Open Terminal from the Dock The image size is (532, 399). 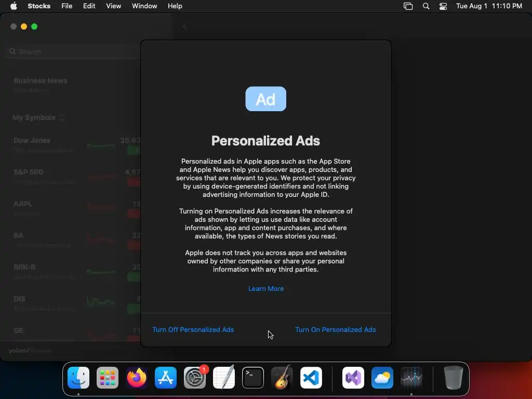point(253,378)
